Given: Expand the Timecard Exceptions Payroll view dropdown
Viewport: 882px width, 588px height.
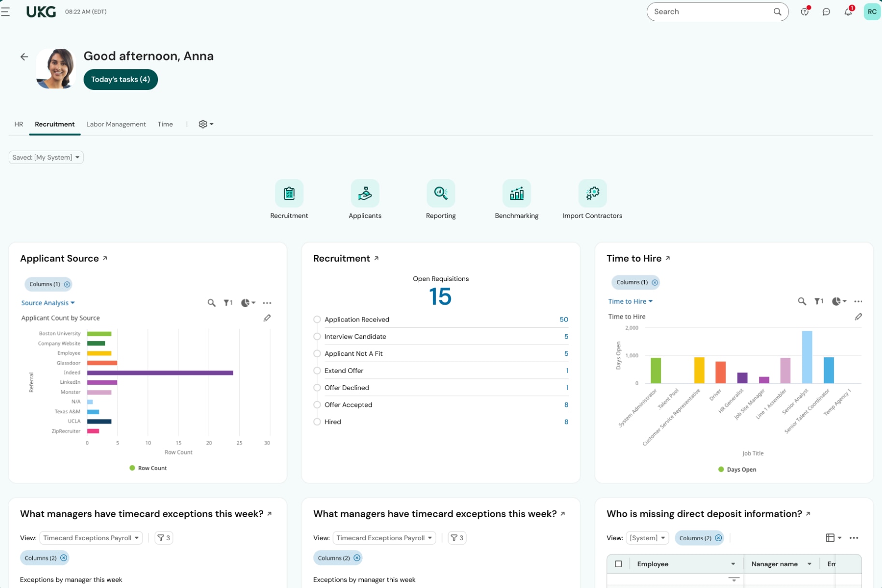Looking at the screenshot, I should 91,538.
